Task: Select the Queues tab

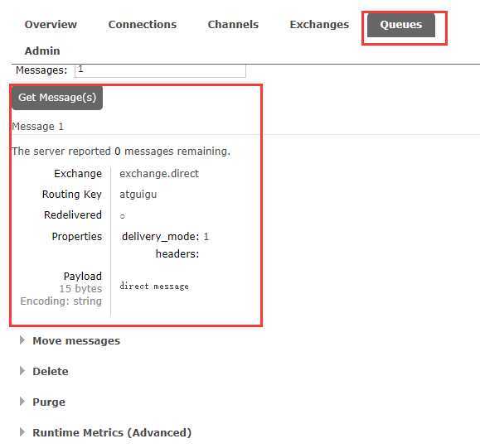Action: pyautogui.click(x=401, y=25)
